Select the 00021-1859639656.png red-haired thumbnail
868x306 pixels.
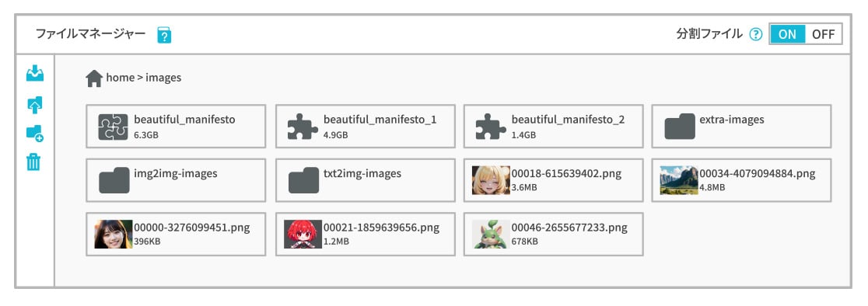point(303,235)
